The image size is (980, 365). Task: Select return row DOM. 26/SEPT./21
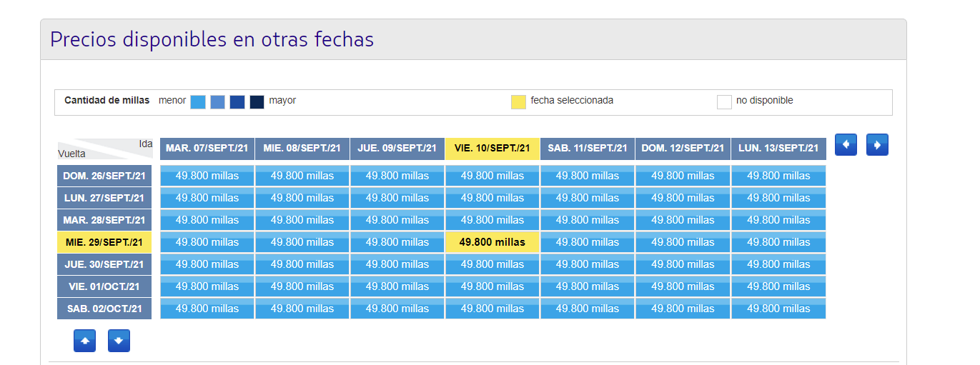(104, 176)
